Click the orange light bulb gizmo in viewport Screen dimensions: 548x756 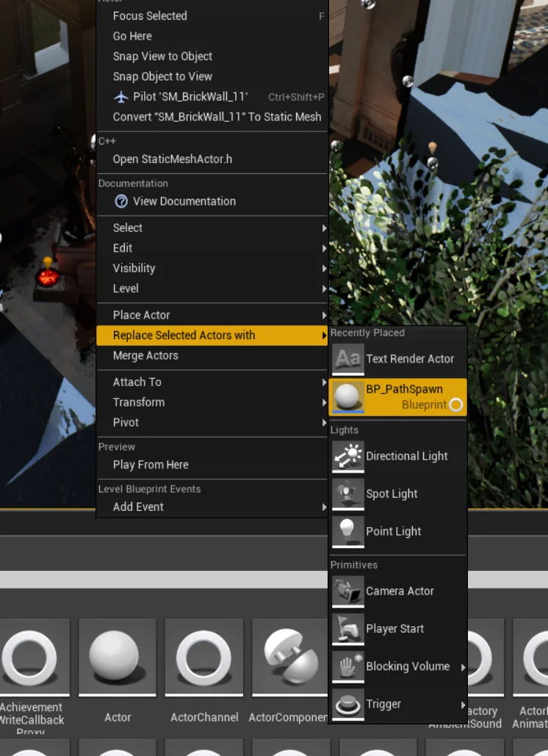[432, 148]
